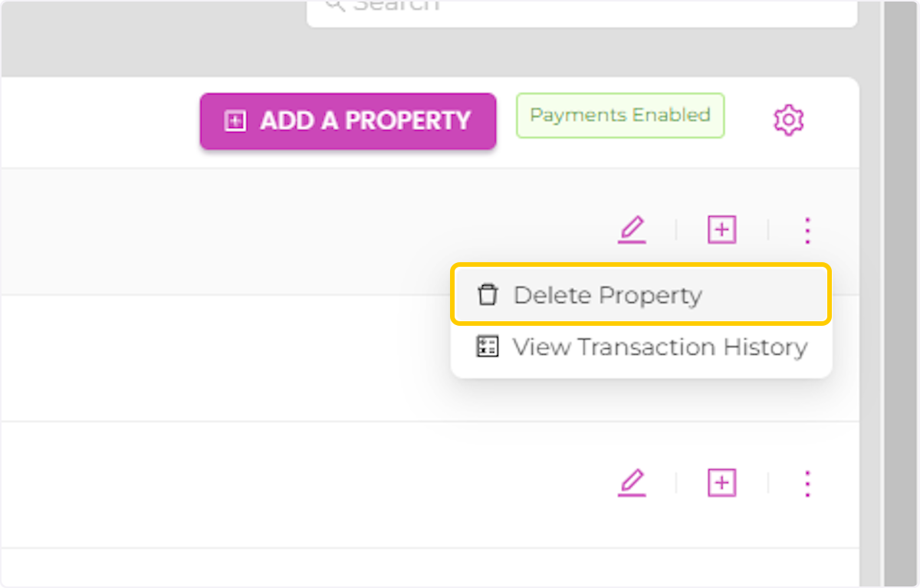The height and width of the screenshot is (588, 920).
Task: Click the transaction icon beside View Transaction History
Action: 488,347
